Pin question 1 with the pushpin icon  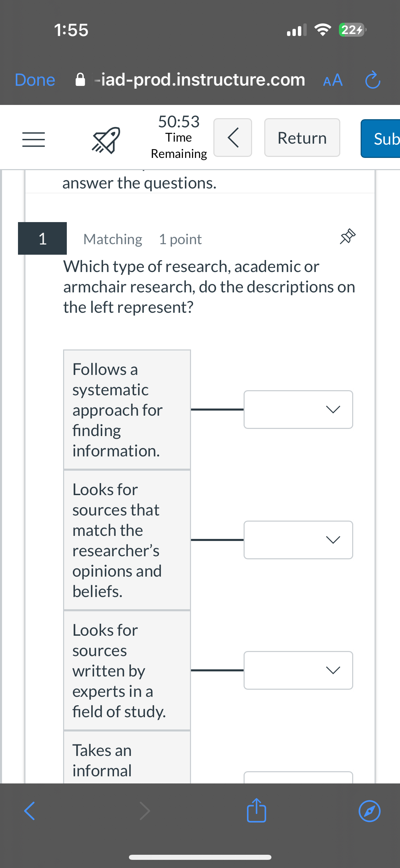(x=347, y=237)
